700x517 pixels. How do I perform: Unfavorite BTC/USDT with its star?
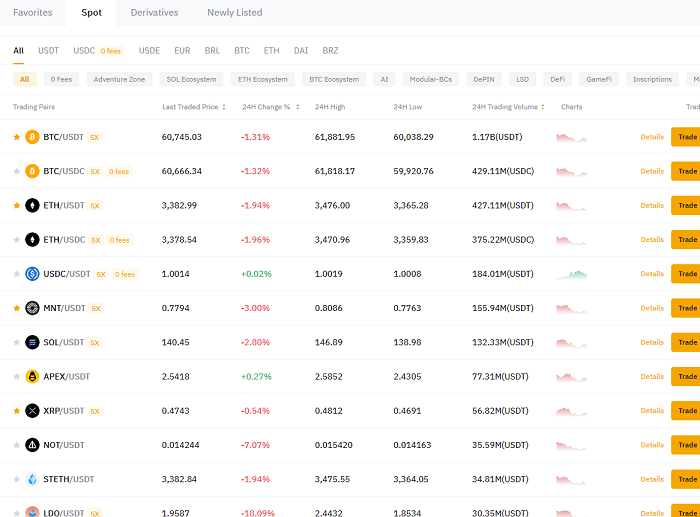[x=17, y=137]
